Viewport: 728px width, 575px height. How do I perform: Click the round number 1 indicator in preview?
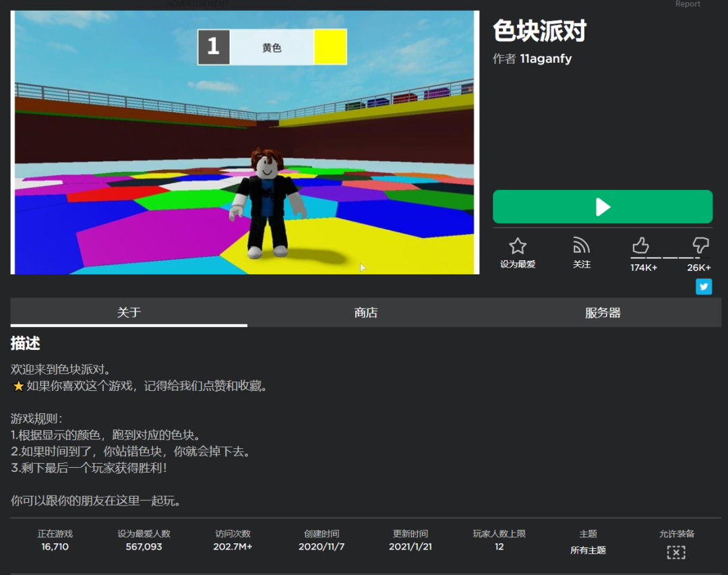coord(214,46)
